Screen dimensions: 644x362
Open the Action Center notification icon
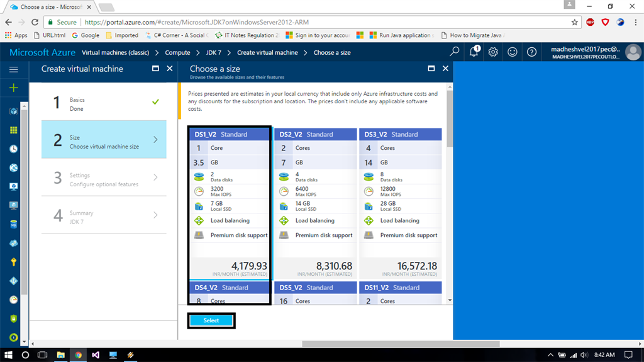pos(628,354)
